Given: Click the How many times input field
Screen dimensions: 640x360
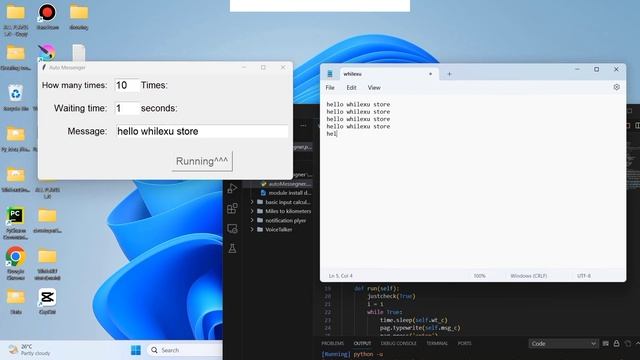Looking at the screenshot, I should click(x=126, y=85).
